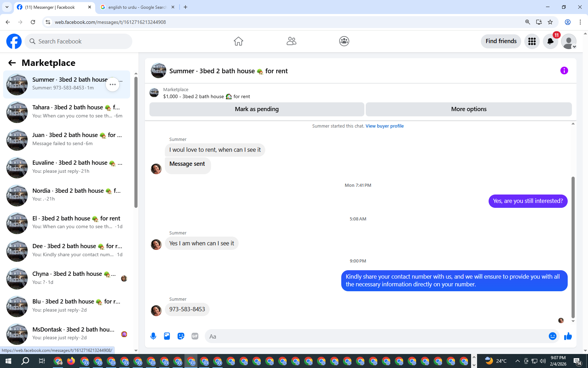
Task: Click the Search Facebook field
Action: click(78, 41)
